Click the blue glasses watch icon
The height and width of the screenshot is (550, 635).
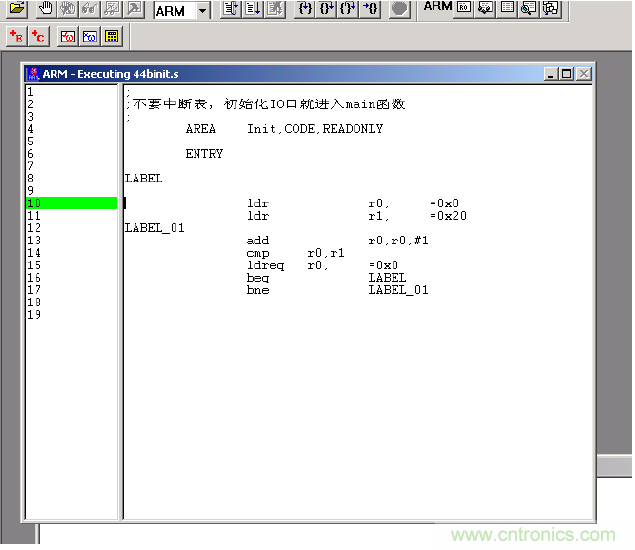click(x=90, y=36)
